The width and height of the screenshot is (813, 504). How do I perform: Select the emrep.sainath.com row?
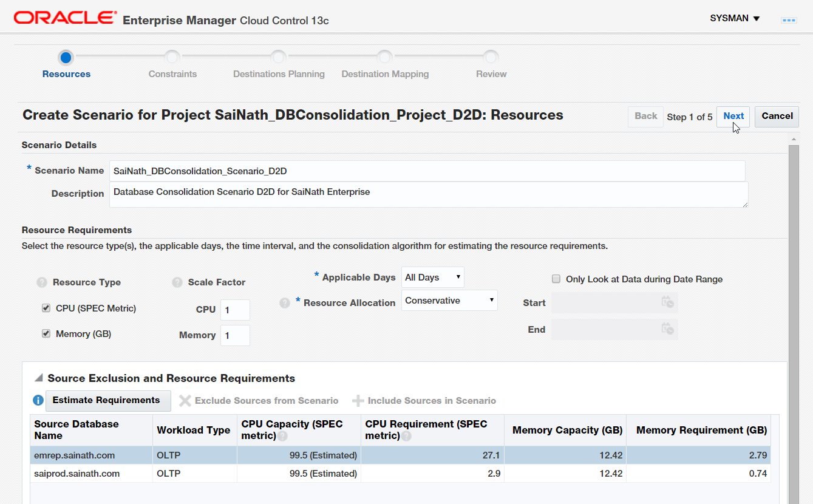click(x=400, y=455)
